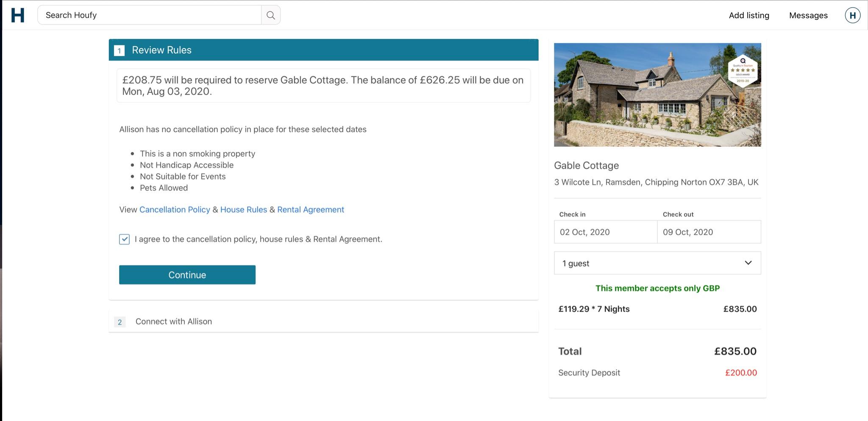Click the search magnifier icon
This screenshot has width=868, height=421.
(271, 15)
